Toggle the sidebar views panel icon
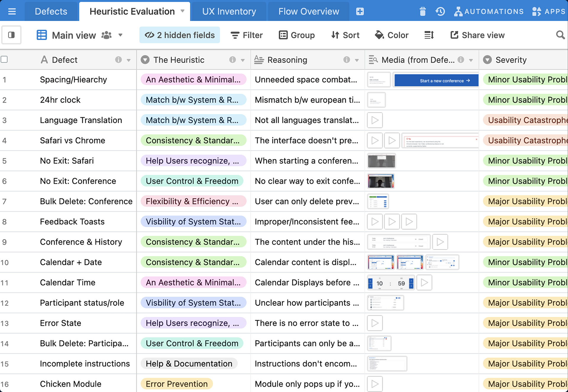Image resolution: width=568 pixels, height=392 pixels. tap(11, 35)
